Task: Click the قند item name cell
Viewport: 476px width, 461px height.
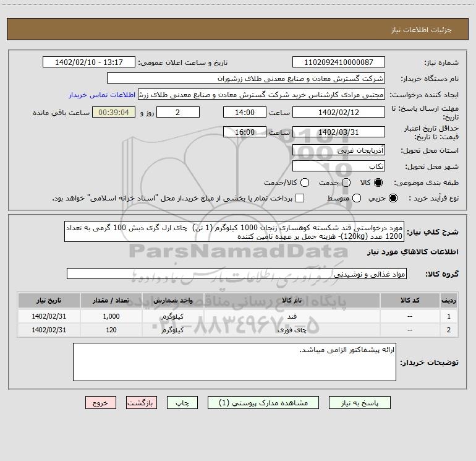Action: [292, 316]
